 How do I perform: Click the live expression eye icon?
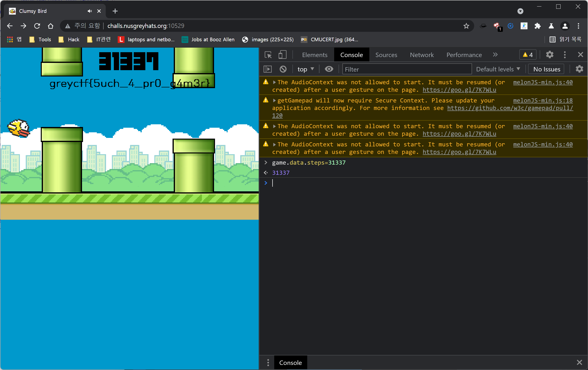pyautogui.click(x=329, y=69)
